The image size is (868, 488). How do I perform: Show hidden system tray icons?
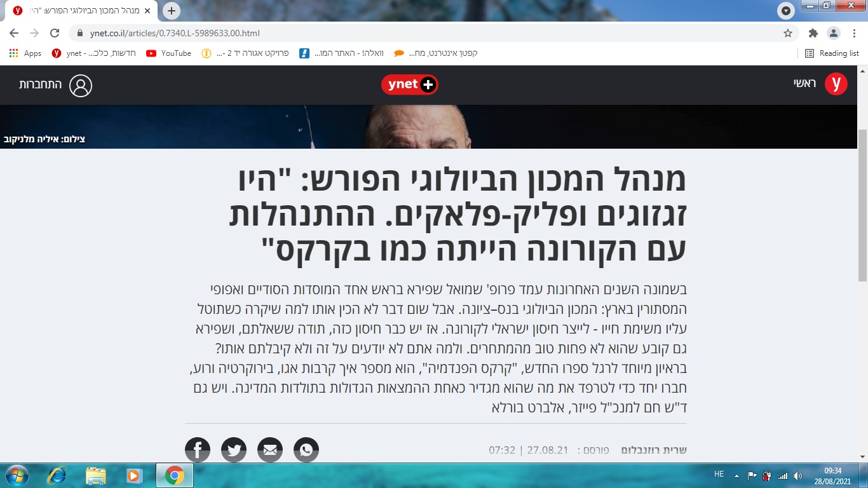[736, 475]
